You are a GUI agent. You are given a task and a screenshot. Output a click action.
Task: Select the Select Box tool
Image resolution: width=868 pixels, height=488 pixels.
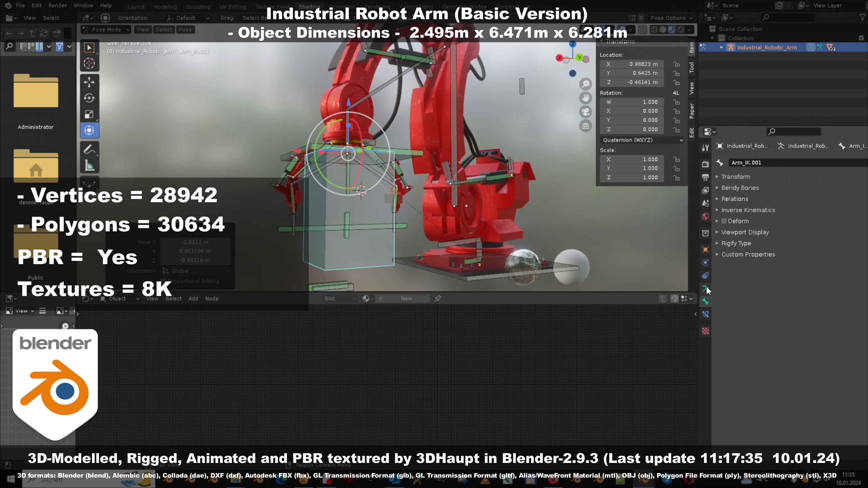click(x=89, y=48)
